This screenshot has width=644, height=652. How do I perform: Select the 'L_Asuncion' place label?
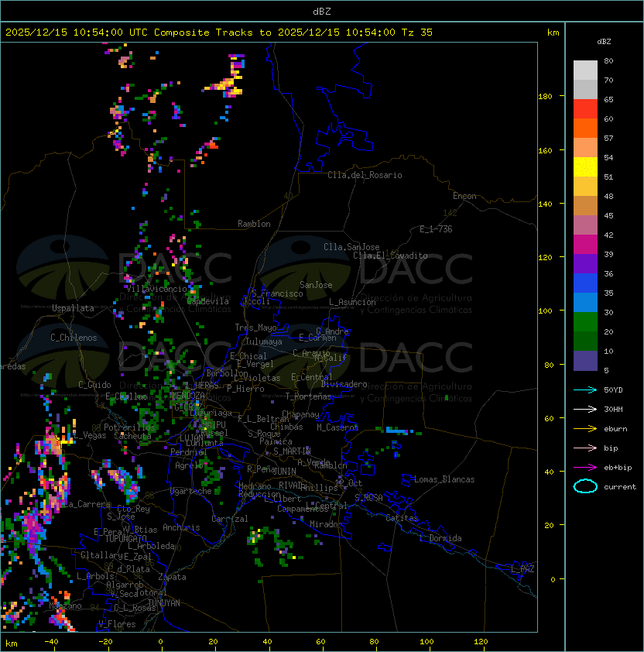point(352,302)
